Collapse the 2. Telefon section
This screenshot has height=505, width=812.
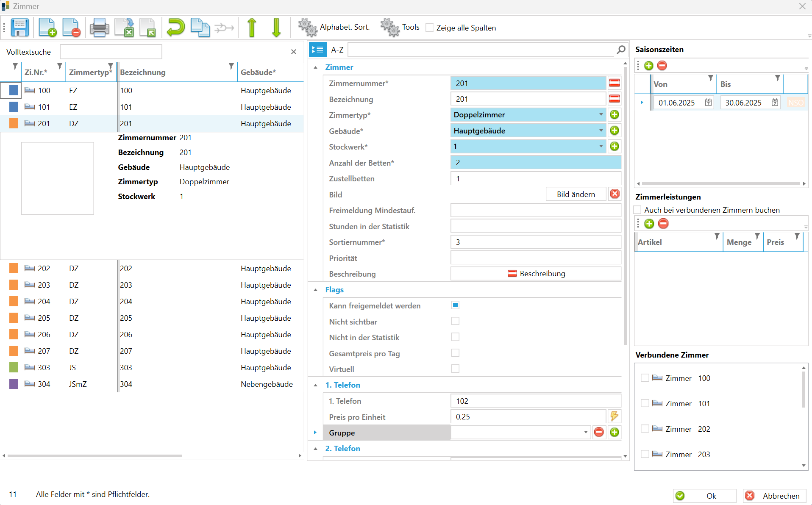coord(315,449)
